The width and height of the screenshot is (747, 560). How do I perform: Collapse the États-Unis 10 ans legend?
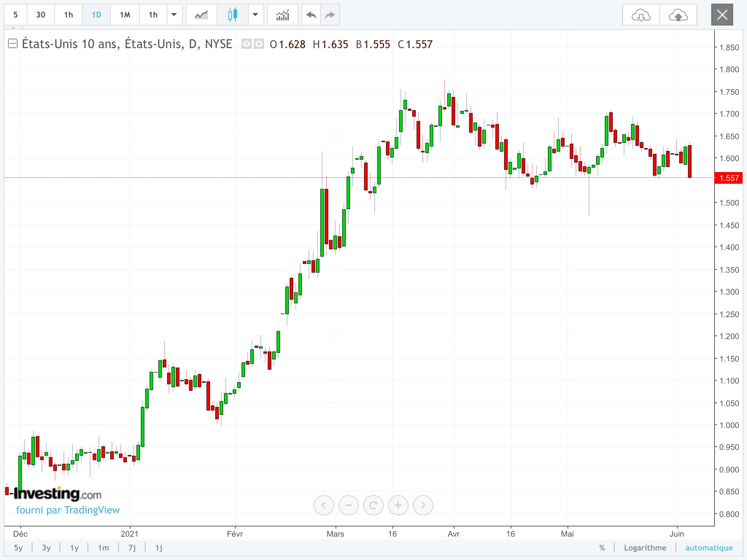pos(13,44)
